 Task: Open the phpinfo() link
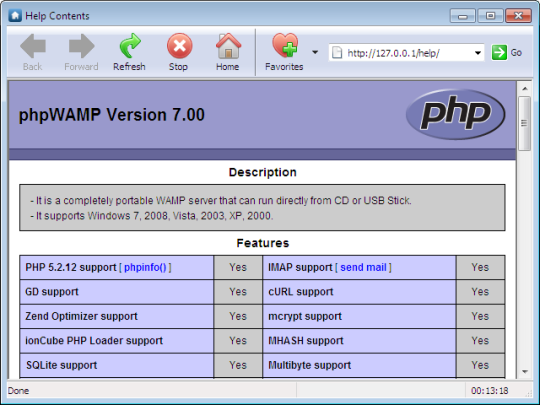145,267
